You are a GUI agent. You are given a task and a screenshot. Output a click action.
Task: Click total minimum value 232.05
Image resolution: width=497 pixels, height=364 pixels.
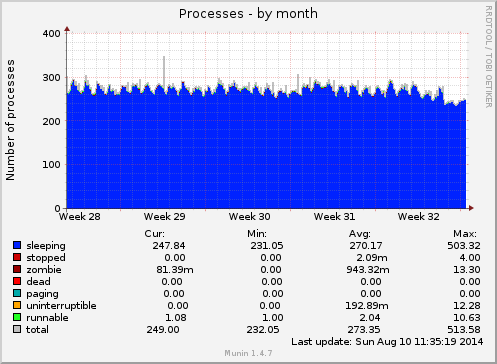coord(263,330)
